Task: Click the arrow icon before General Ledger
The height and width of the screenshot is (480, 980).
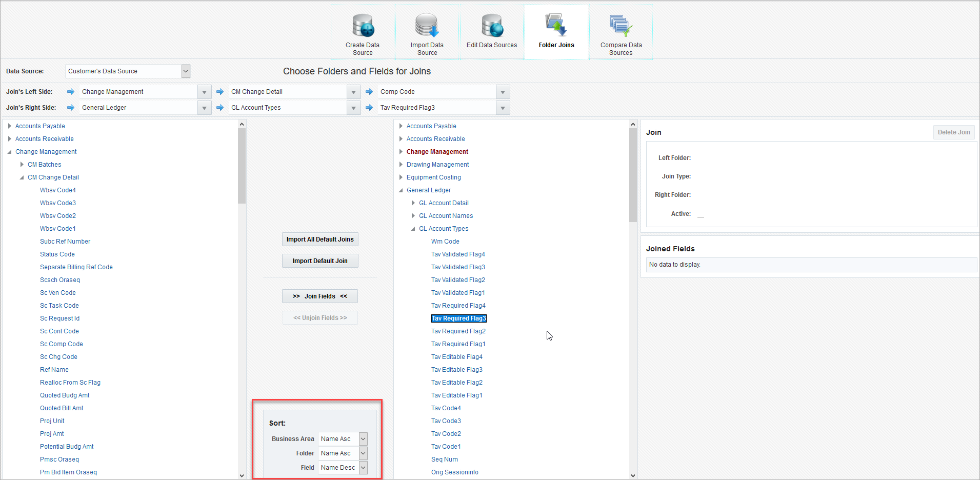Action: pos(70,107)
